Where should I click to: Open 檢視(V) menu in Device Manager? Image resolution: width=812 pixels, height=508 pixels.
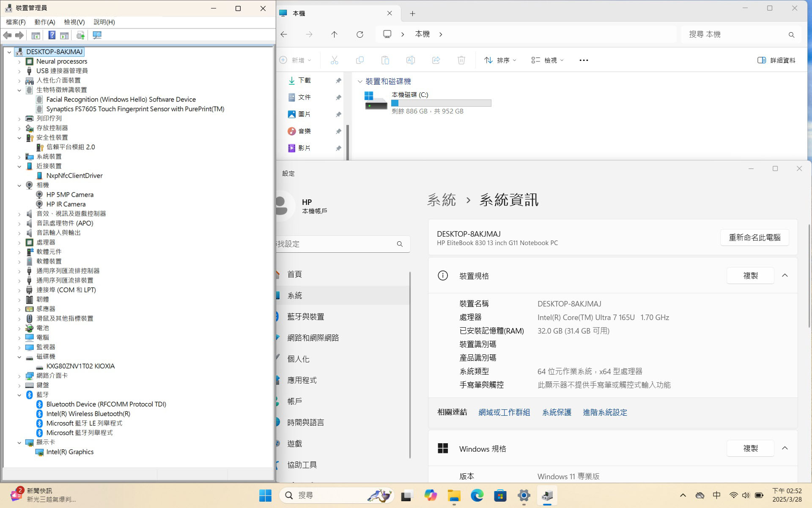pyautogui.click(x=74, y=22)
